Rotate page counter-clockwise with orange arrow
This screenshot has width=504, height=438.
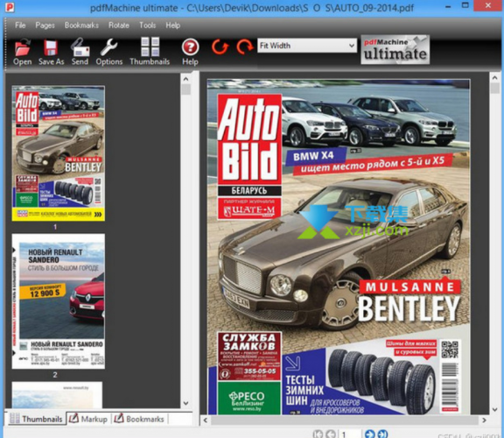[220, 46]
